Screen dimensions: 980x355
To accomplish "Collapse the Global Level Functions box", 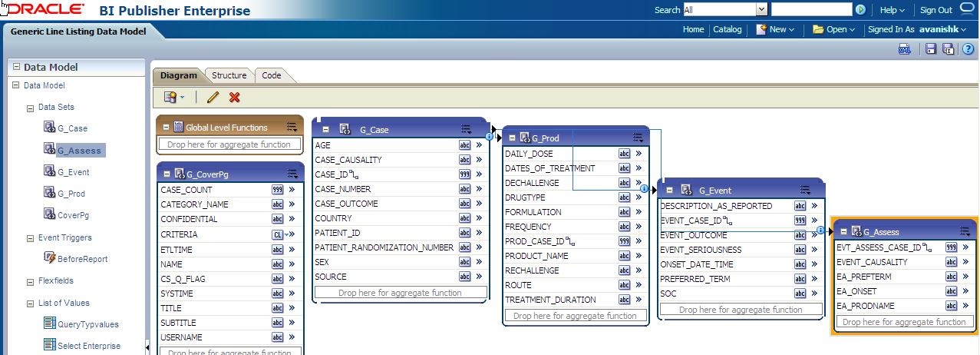I will pos(167,128).
